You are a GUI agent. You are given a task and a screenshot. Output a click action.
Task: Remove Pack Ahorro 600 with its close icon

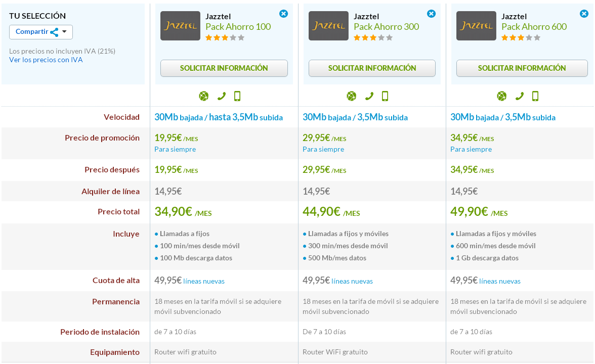click(x=584, y=14)
